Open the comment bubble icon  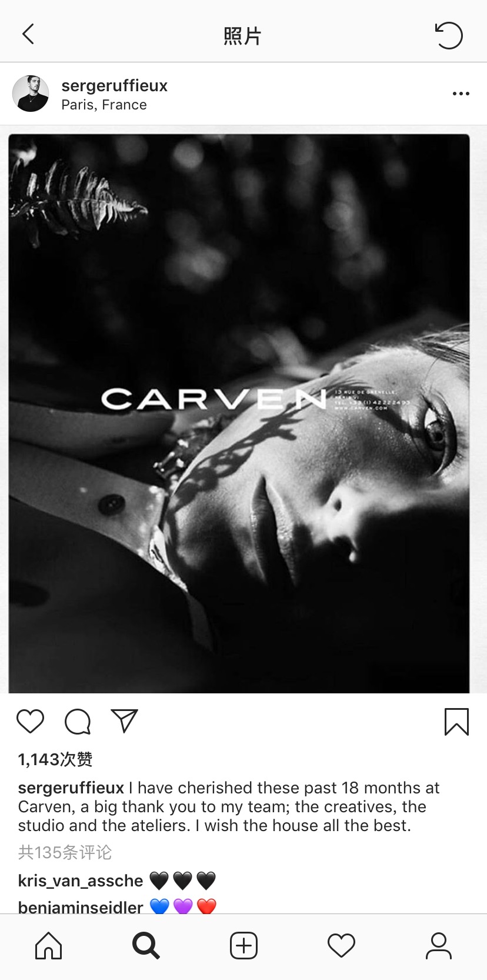pos(78,721)
